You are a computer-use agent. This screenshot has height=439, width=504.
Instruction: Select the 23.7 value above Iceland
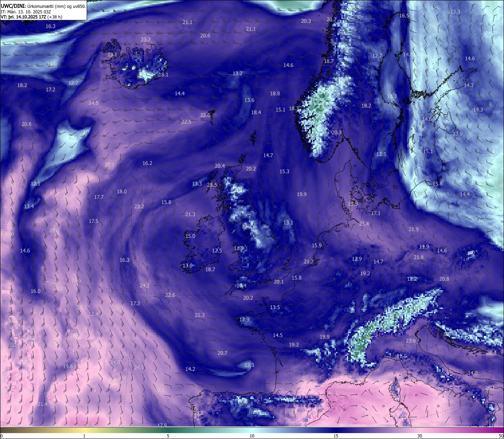click(146, 39)
